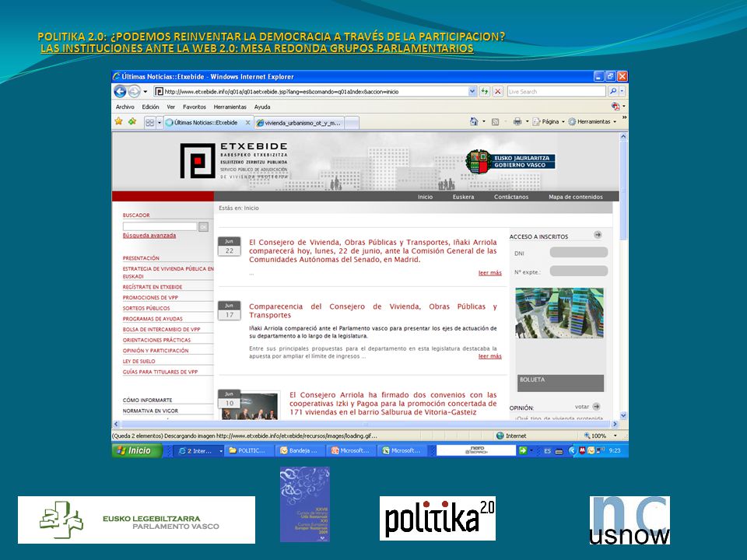Open the tab list dropdown arrow
Viewport: 747px width, 560px height.
click(159, 123)
